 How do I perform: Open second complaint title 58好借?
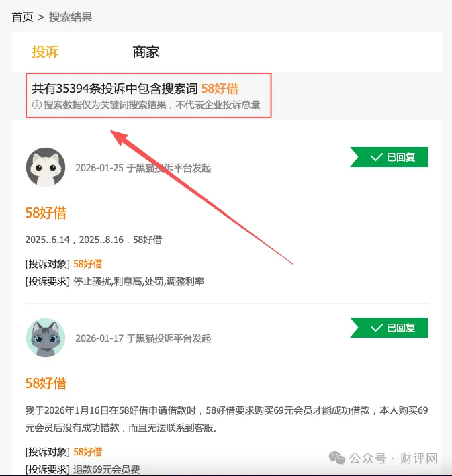coord(46,383)
